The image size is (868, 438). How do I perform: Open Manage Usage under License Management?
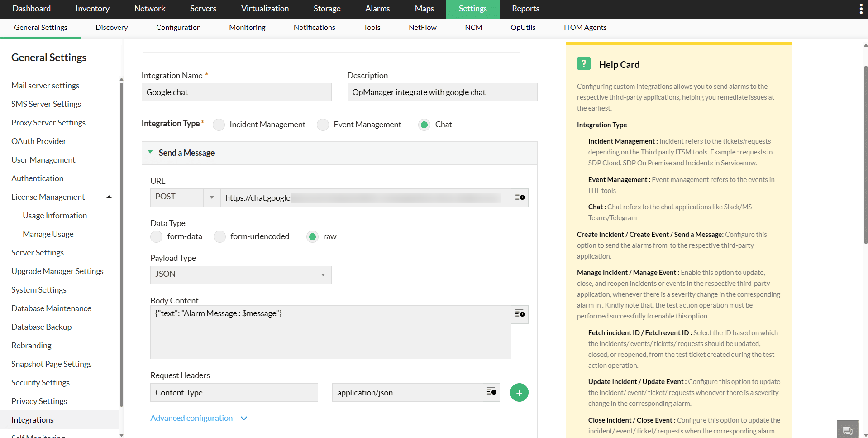(x=48, y=234)
